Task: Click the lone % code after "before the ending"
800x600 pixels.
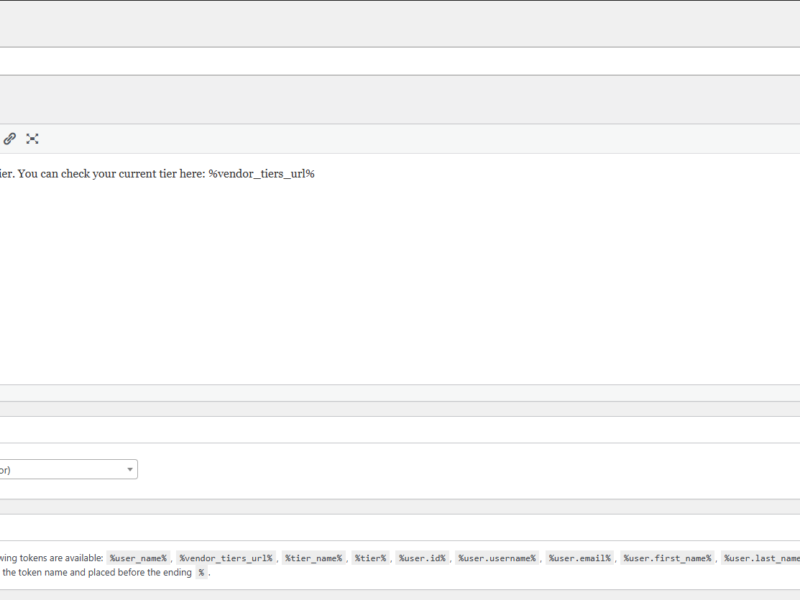Action: (x=202, y=572)
